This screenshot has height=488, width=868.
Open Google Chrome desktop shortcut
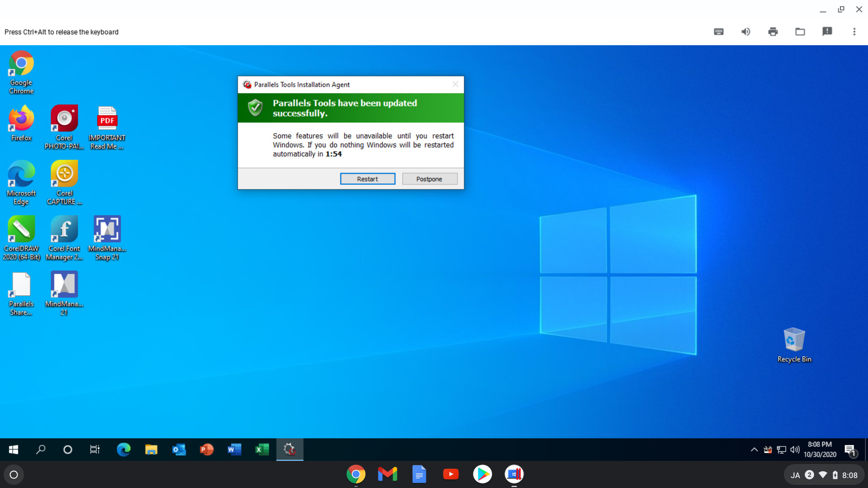pos(21,72)
